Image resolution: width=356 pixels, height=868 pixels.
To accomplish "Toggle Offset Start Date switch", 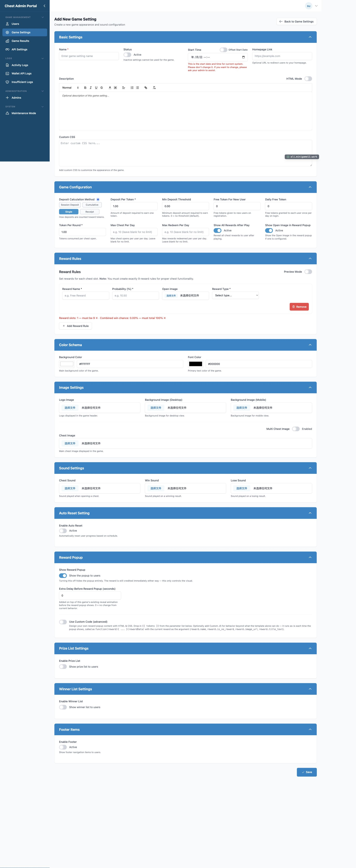I will click(x=224, y=50).
